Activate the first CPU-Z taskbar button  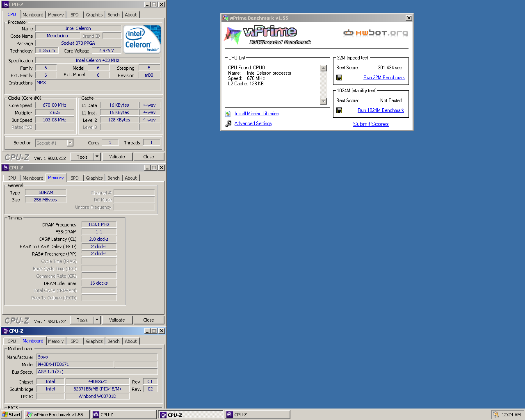click(123, 415)
